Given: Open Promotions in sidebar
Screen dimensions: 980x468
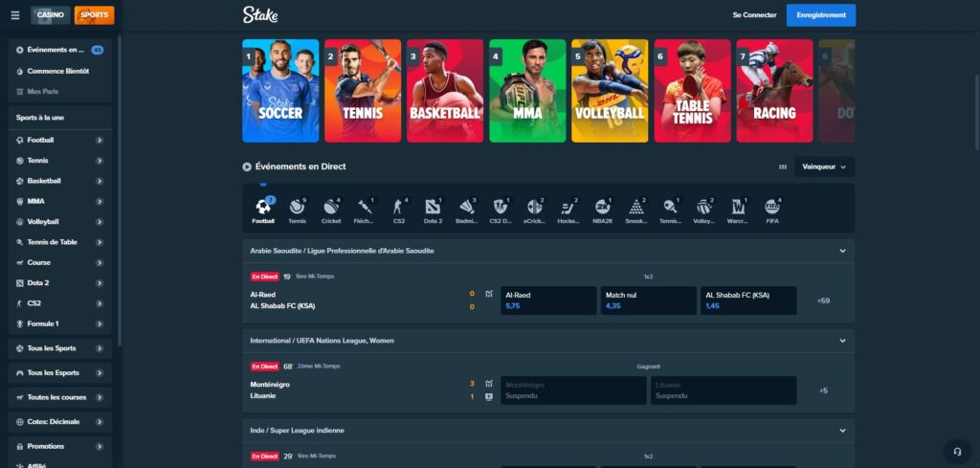Looking at the screenshot, I should click(x=60, y=446).
